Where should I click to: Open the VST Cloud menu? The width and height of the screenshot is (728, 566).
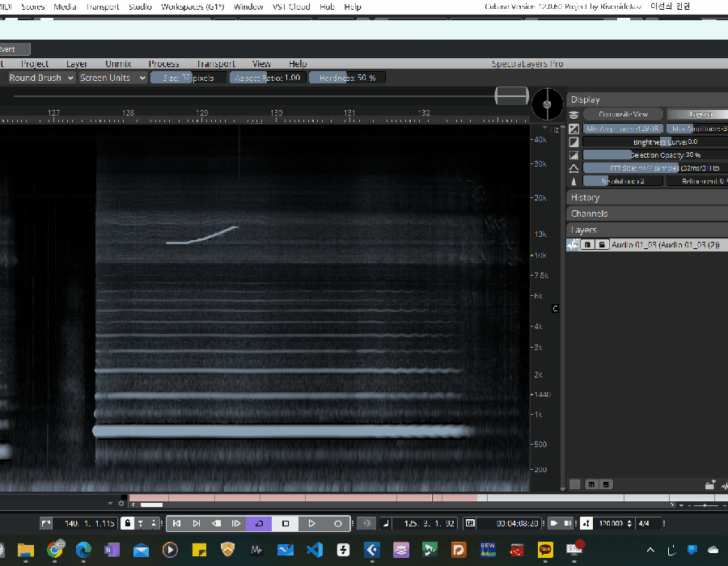pyautogui.click(x=291, y=7)
